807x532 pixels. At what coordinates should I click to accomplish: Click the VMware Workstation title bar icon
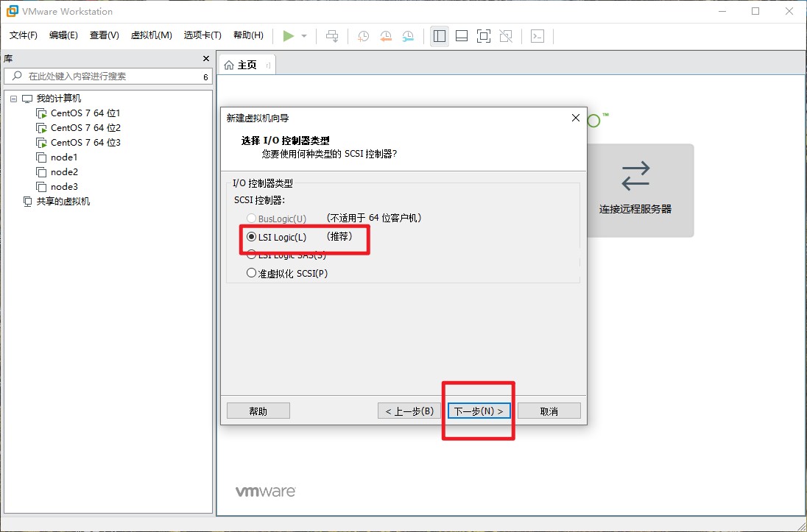pos(12,11)
